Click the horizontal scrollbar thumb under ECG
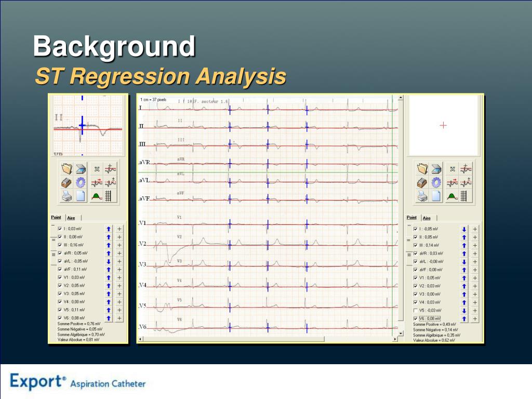Image resolution: width=532 pixels, height=399 pixels. pos(234,339)
